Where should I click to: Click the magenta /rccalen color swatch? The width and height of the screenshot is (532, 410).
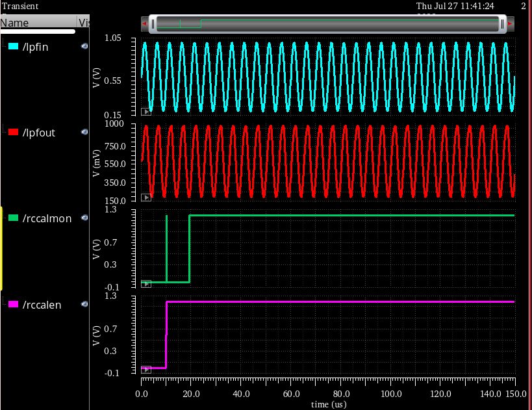click(x=13, y=305)
